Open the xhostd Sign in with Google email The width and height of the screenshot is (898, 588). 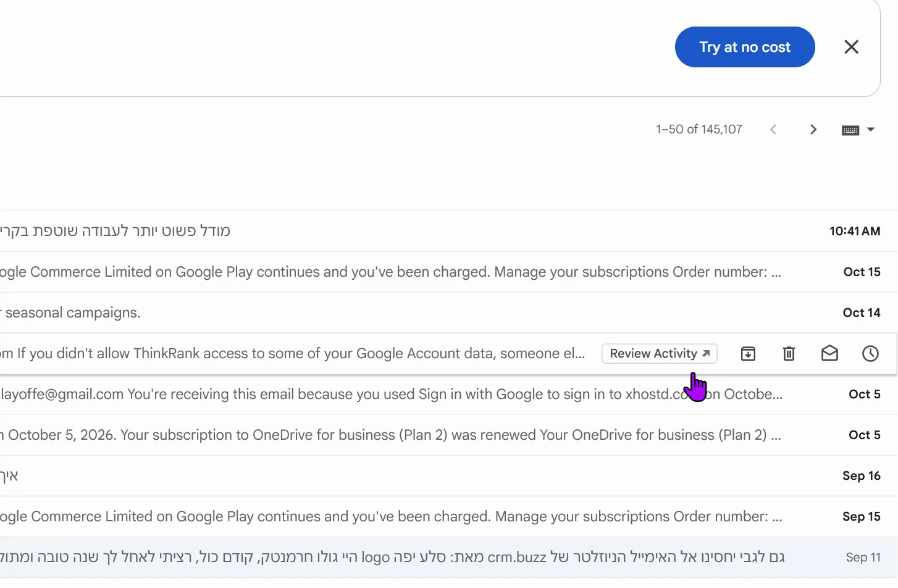coord(449,394)
